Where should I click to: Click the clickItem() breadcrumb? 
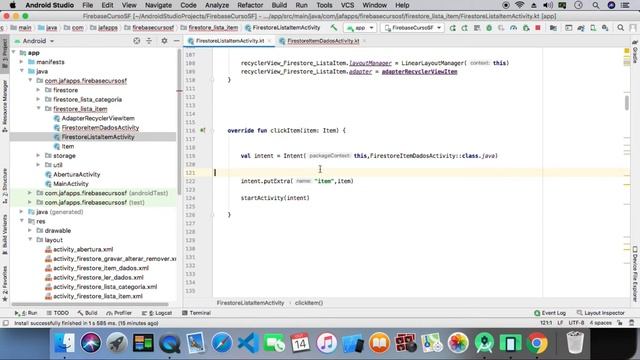[309, 303]
